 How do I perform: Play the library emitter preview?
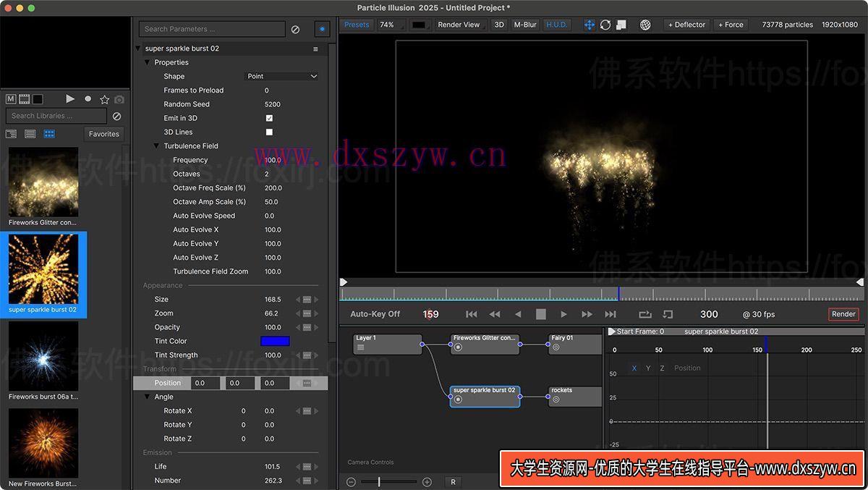tap(70, 99)
